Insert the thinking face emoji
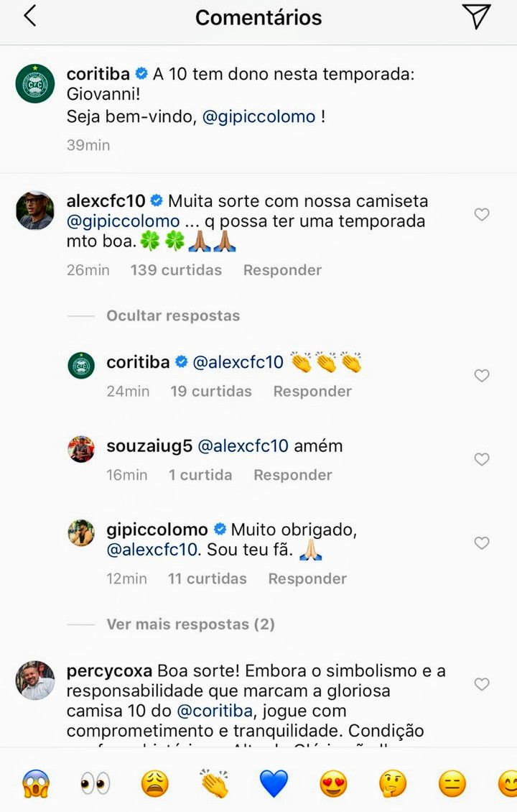This screenshot has width=517, height=812. 393,783
